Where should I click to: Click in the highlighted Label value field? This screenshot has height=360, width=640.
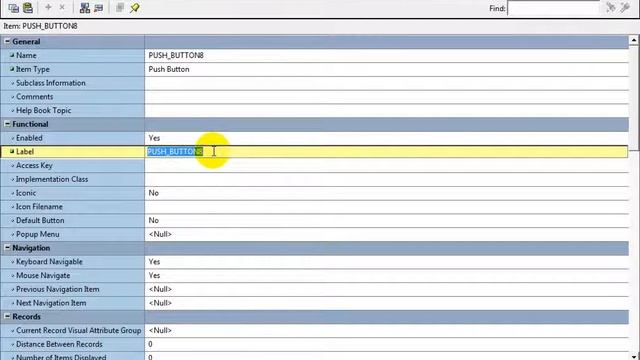(386, 152)
